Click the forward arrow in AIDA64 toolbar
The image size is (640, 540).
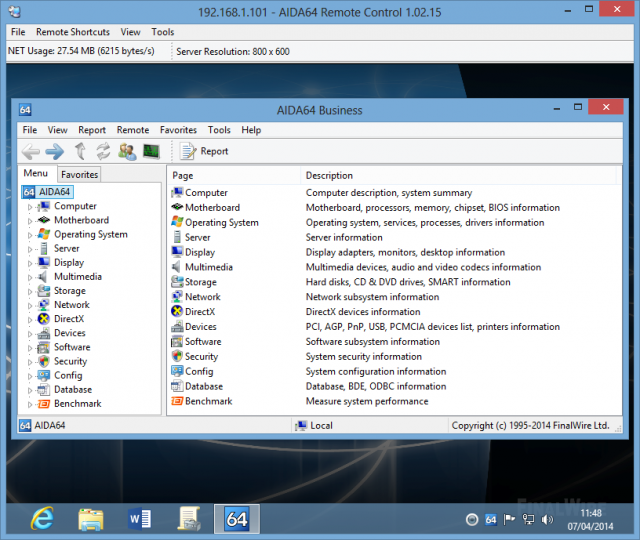pos(54,151)
